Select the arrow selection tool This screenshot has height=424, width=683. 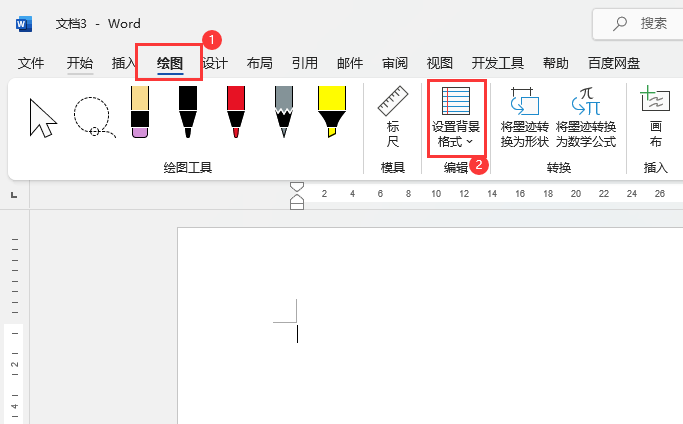tap(43, 118)
